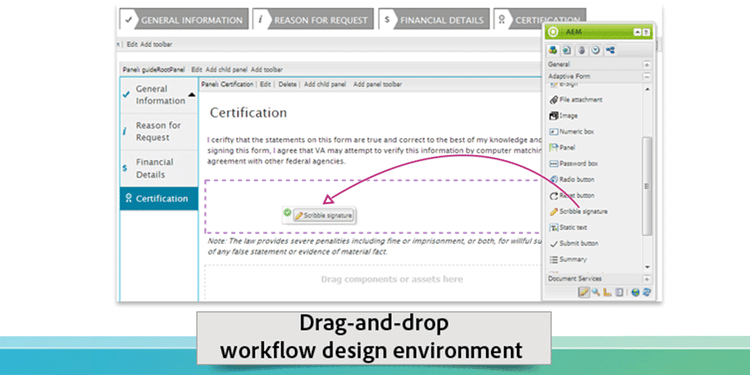The width and height of the screenshot is (750, 375).
Task: Open the Versioning clock icon tab in sidekick
Action: 596,50
